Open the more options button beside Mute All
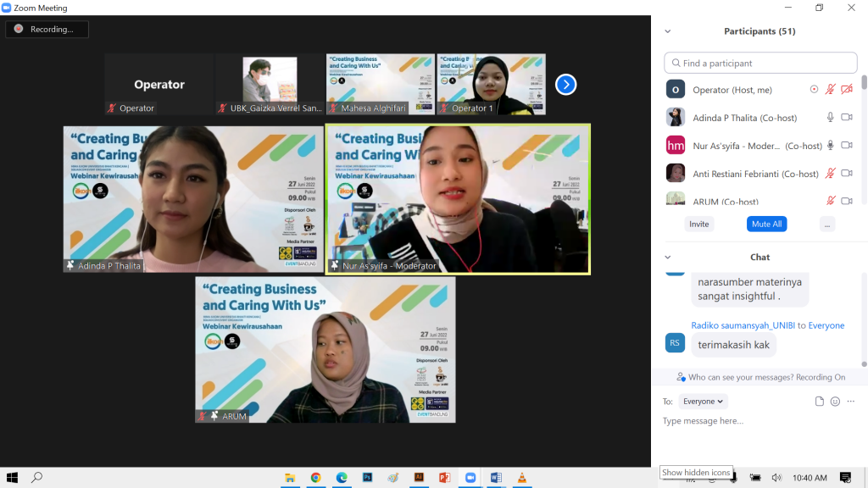 click(827, 224)
